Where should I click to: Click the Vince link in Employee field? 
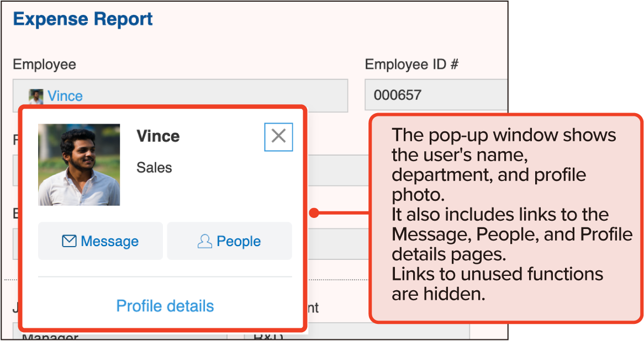(65, 96)
